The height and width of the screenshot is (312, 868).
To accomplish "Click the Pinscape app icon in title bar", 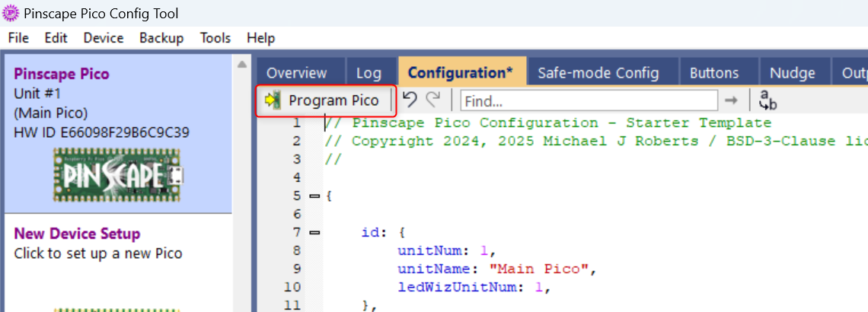I will point(11,13).
